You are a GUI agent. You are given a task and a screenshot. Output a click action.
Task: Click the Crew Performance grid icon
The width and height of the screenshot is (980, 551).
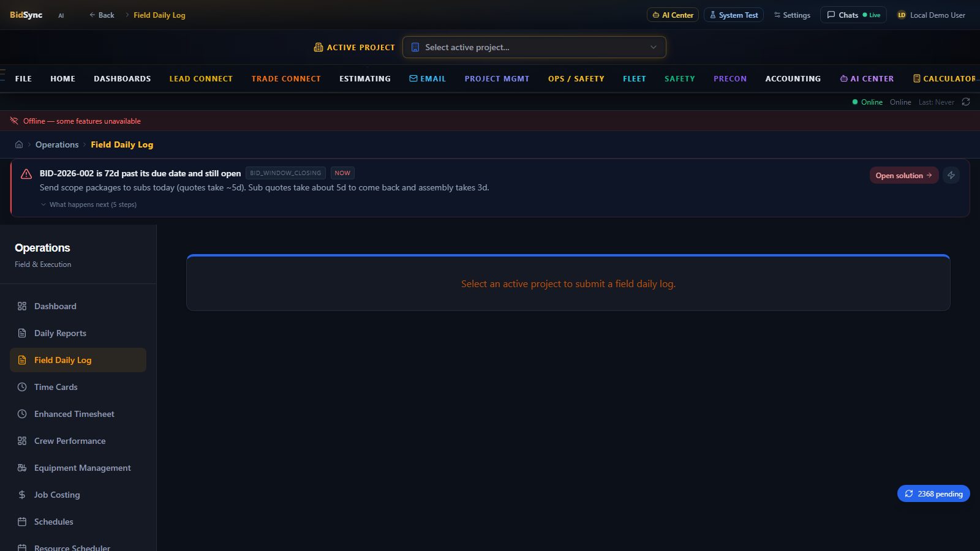click(22, 441)
